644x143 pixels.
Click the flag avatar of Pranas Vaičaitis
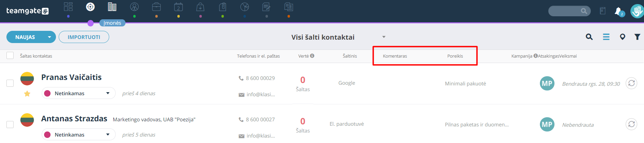[x=27, y=79]
